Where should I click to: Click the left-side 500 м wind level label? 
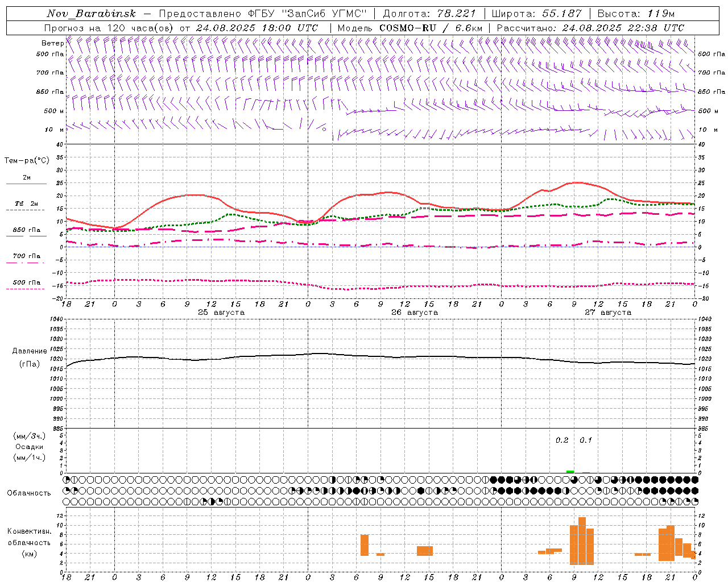[x=54, y=111]
